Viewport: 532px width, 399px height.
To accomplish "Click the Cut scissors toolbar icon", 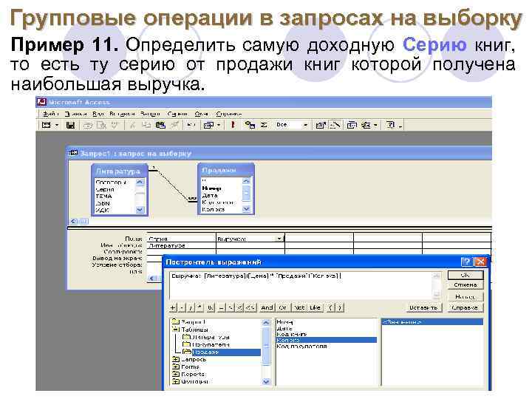I will point(132,125).
